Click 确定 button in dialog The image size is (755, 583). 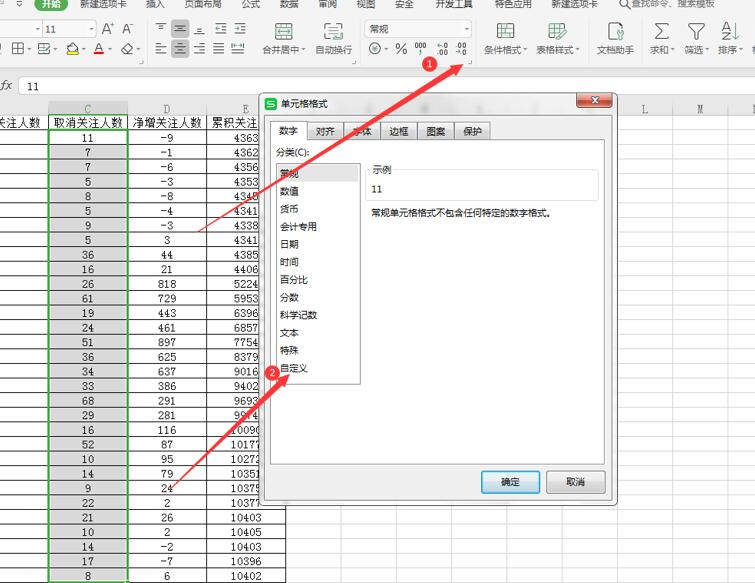point(510,482)
